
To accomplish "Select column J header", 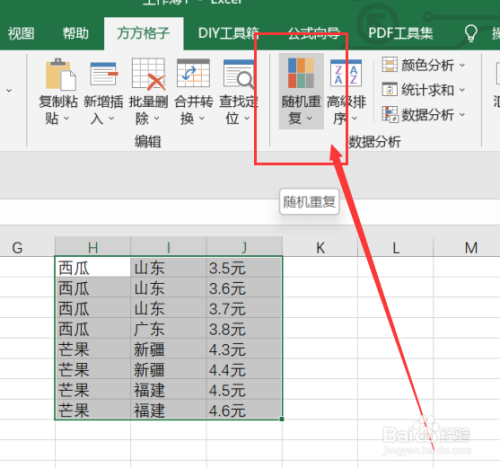I will [x=244, y=247].
